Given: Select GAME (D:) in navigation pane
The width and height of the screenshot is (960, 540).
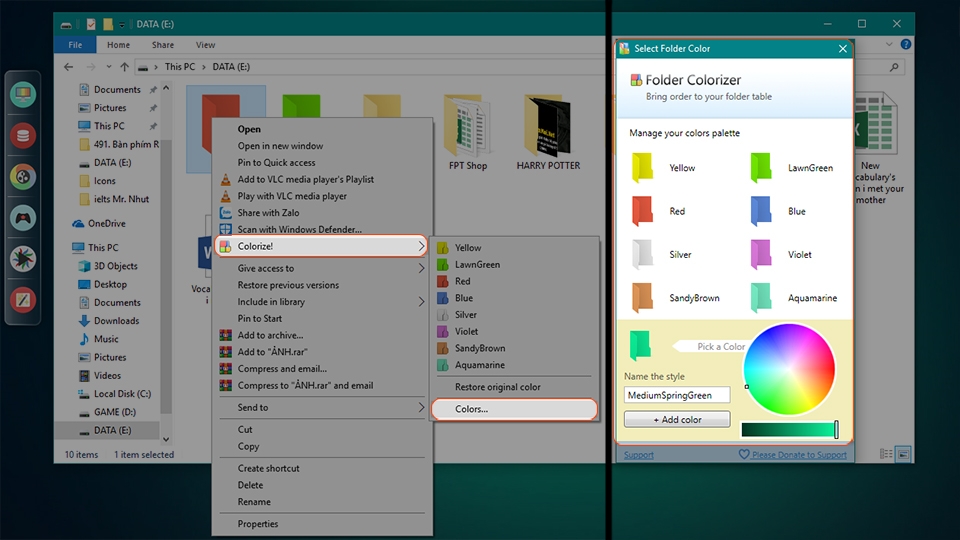Looking at the screenshot, I should point(107,412).
